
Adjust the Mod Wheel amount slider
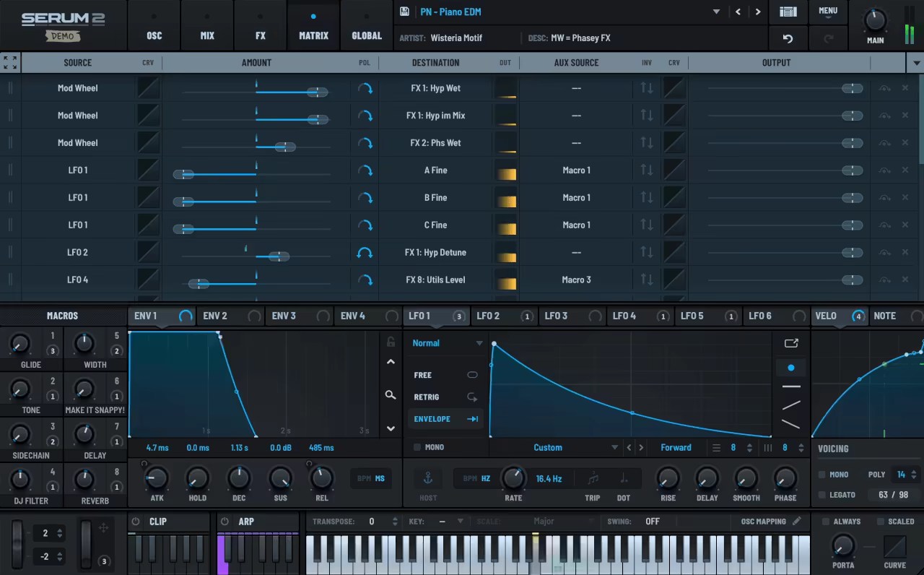(316, 92)
